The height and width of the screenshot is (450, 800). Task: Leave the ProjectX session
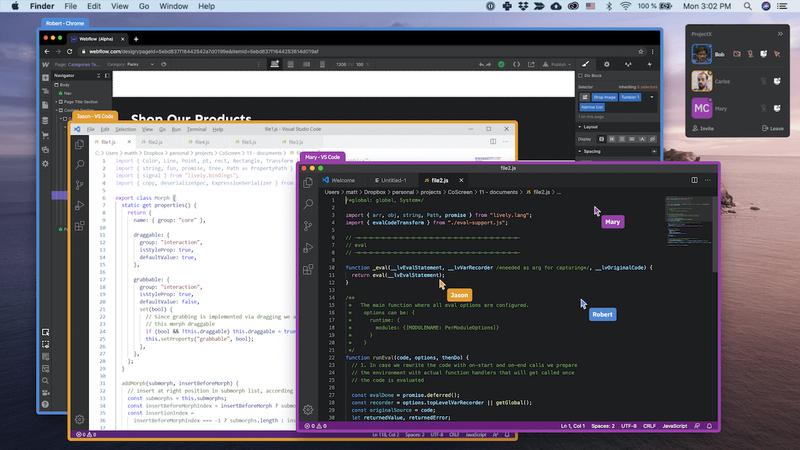772,129
